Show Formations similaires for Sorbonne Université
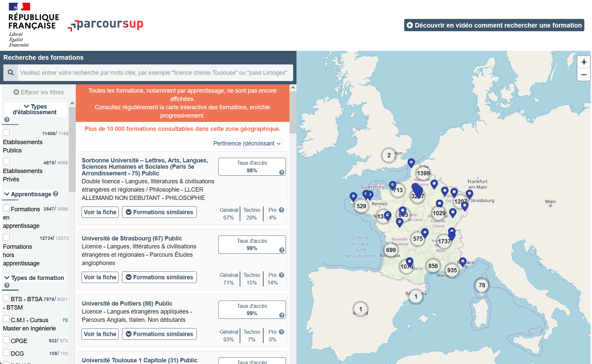Screen dimensions: 592x364 click(159, 212)
